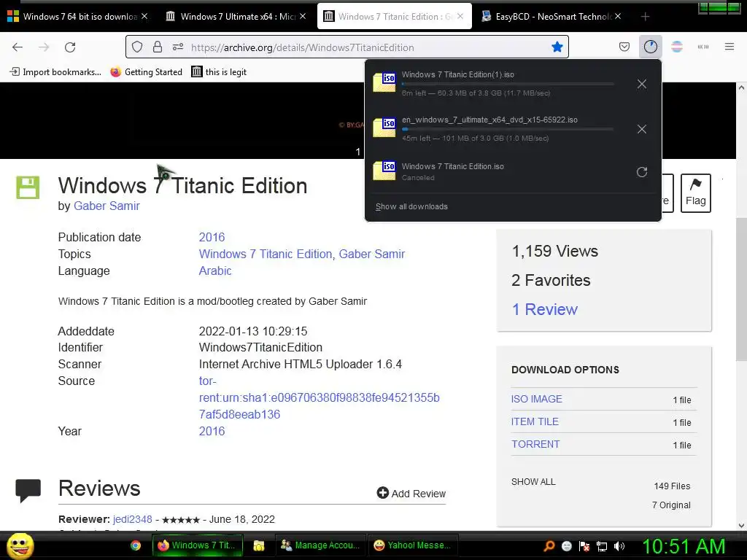The width and height of the screenshot is (747, 560).
Task: Click the 2016 publication date link
Action: click(212, 237)
